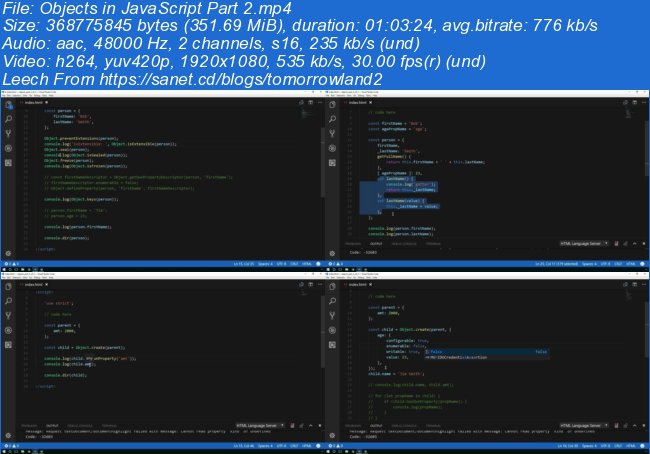Close the index.html tab in the bottom-right frame

[x=371, y=284]
